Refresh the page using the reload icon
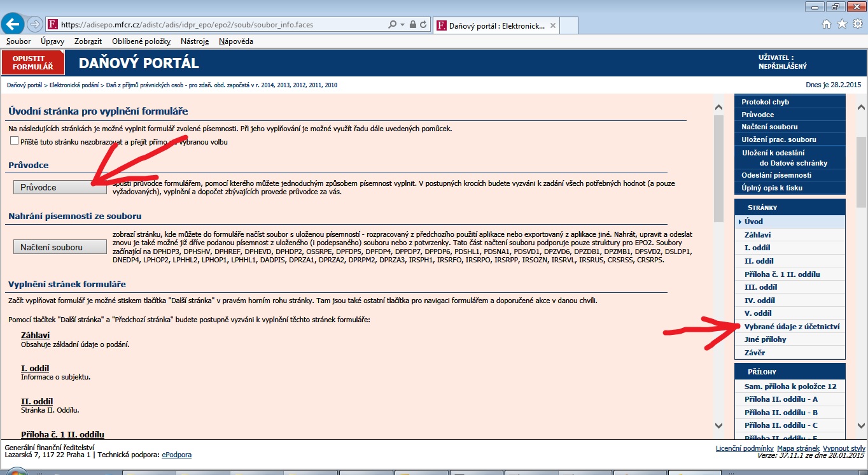 (423, 25)
